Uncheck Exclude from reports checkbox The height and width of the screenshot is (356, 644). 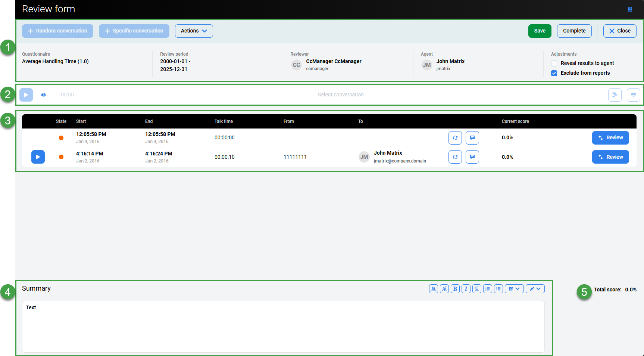(x=554, y=73)
